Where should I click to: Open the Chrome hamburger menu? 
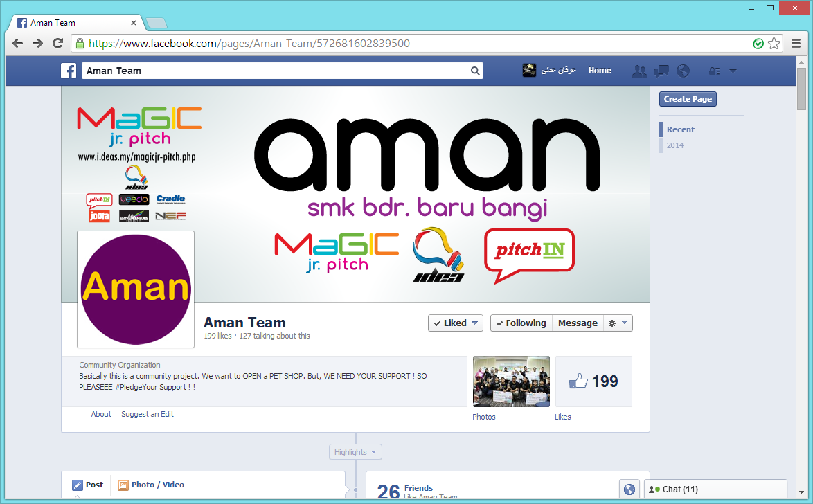[796, 44]
